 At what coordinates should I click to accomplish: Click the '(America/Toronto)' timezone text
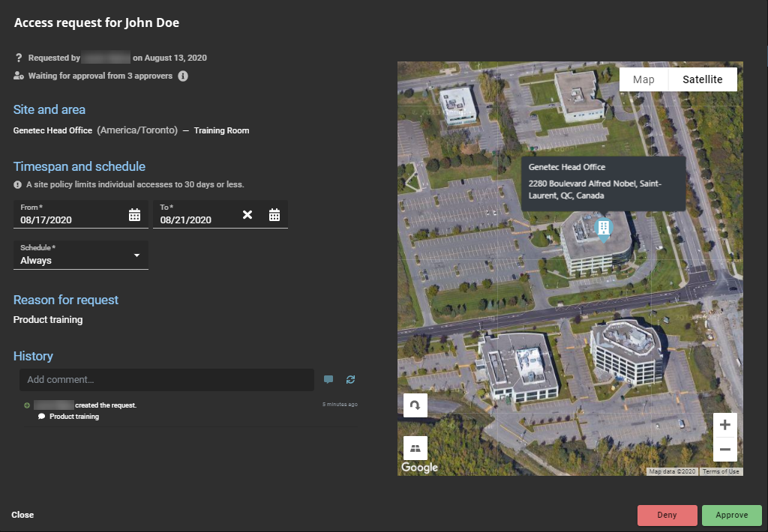click(x=137, y=130)
